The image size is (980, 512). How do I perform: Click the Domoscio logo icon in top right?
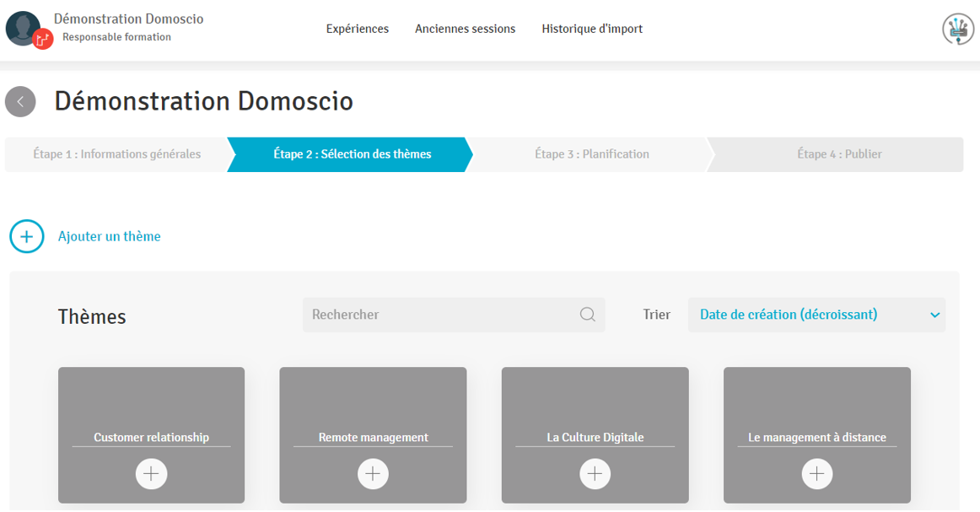click(x=957, y=30)
